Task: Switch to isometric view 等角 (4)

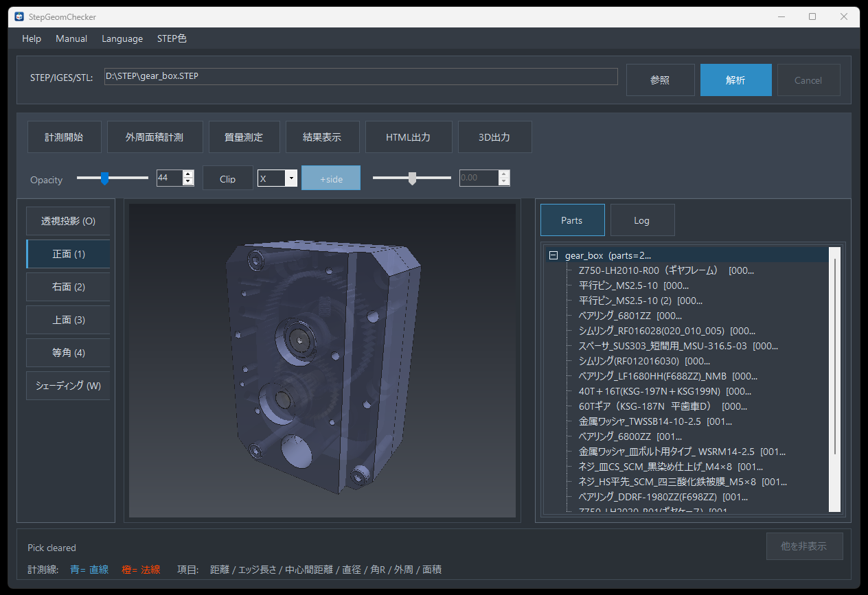Action: click(x=67, y=352)
